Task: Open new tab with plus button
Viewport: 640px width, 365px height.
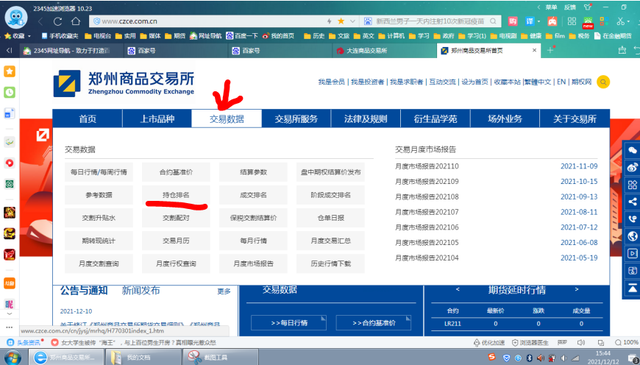Action: point(550,50)
